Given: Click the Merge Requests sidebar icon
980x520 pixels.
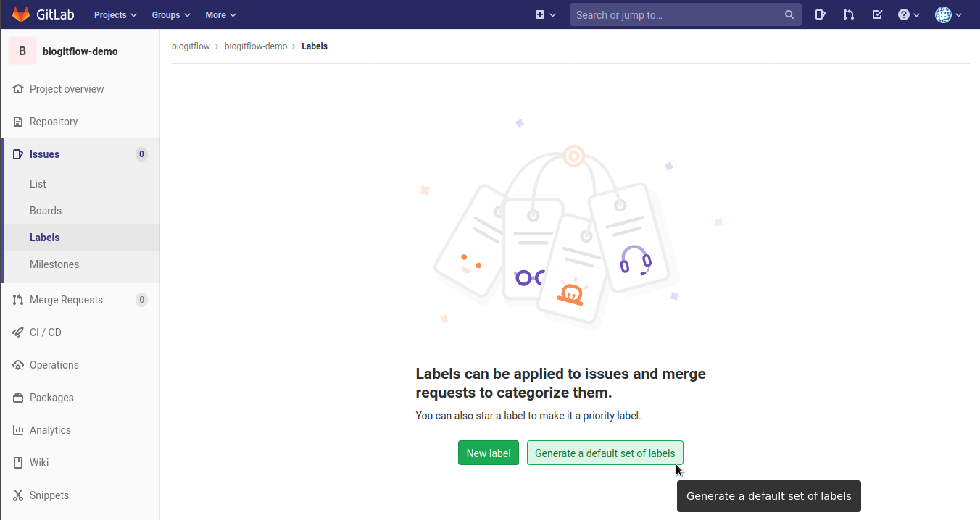Looking at the screenshot, I should 18,300.
